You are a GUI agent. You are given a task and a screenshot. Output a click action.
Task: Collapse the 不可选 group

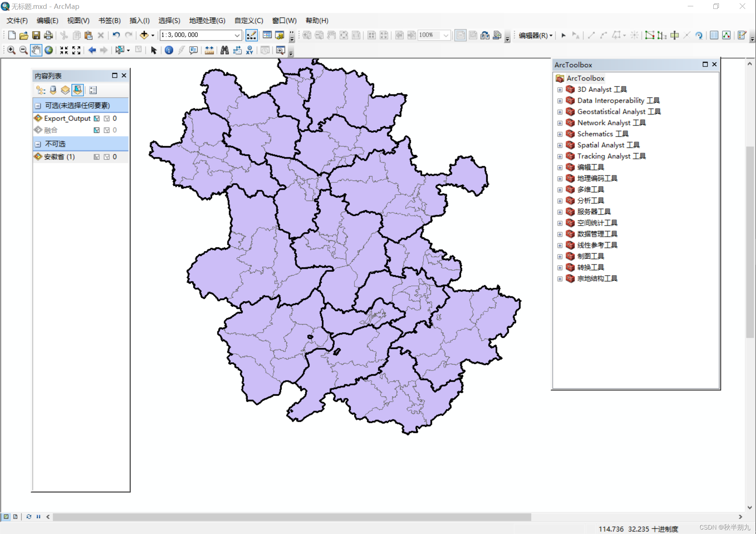[x=38, y=144]
